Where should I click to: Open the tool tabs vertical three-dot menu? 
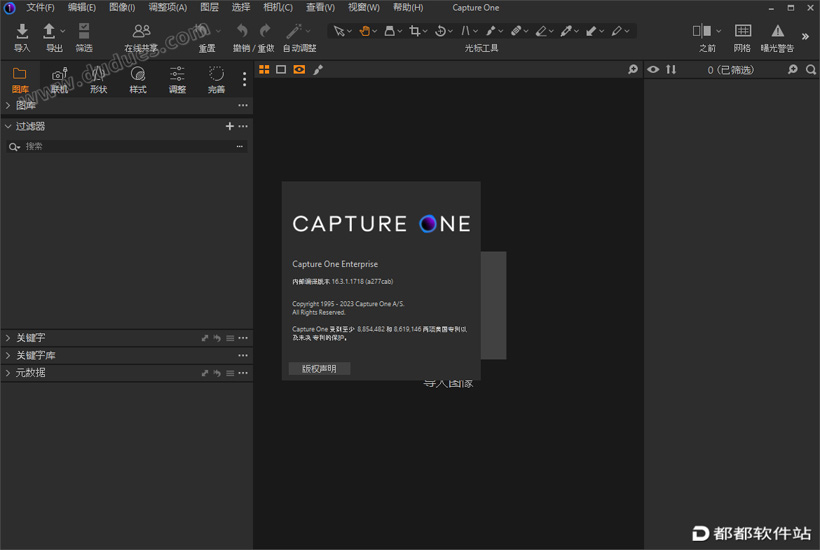(x=244, y=79)
